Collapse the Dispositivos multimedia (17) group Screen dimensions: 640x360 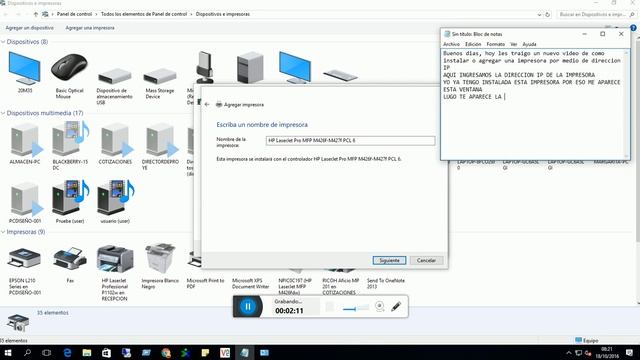[3, 113]
